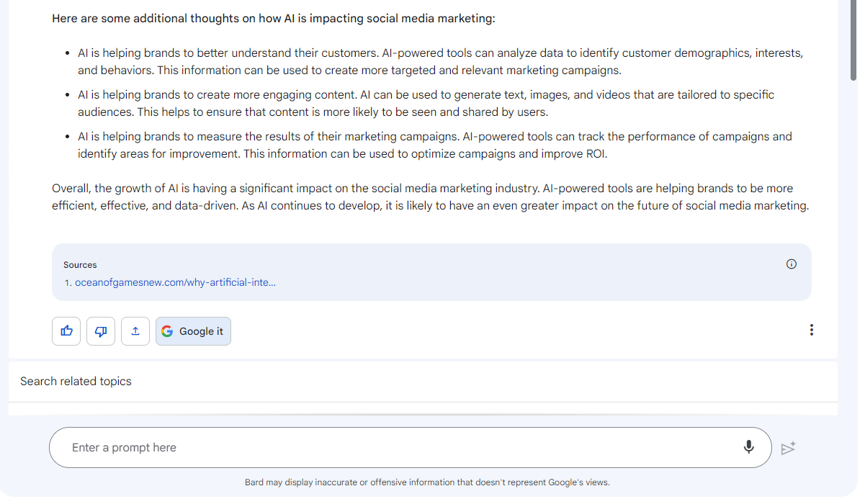Click the 'Here are some additional thoughts' line
The height and width of the screenshot is (504, 865).
274,19
